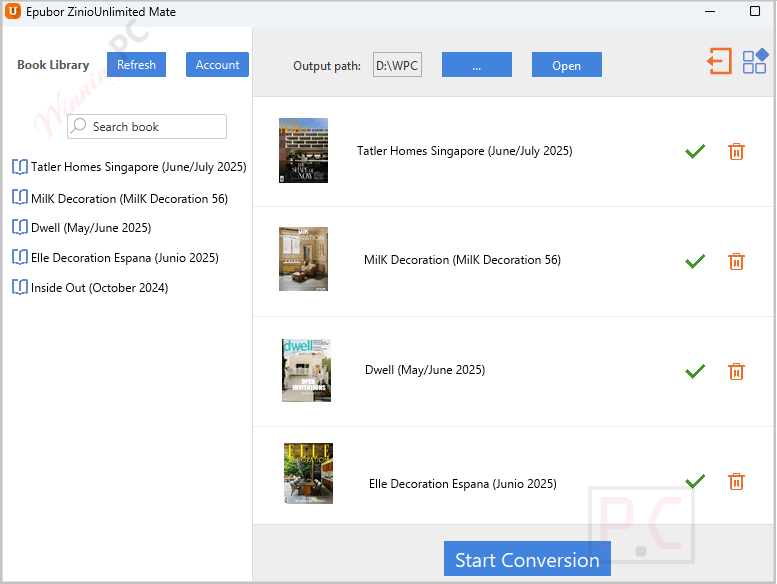The image size is (777, 584).
Task: Open the blue grid apps icon
Action: 755,61
